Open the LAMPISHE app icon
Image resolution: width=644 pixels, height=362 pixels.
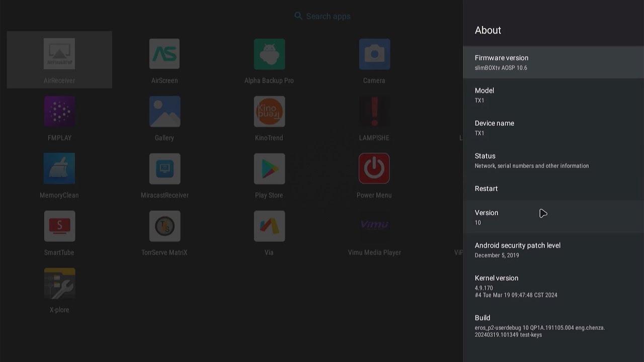pos(374,111)
